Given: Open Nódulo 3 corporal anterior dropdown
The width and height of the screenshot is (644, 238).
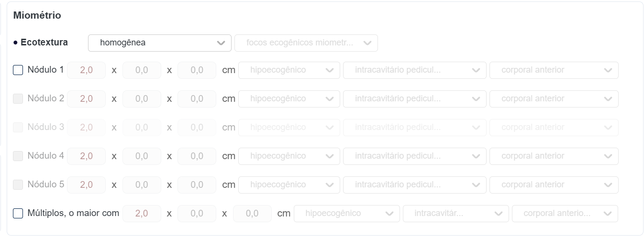Looking at the screenshot, I should [x=554, y=128].
